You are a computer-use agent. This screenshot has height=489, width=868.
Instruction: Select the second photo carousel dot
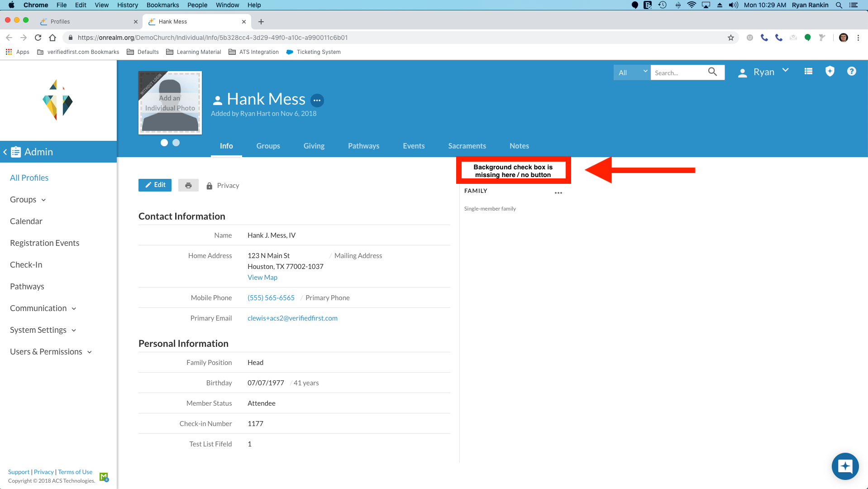[x=176, y=143]
